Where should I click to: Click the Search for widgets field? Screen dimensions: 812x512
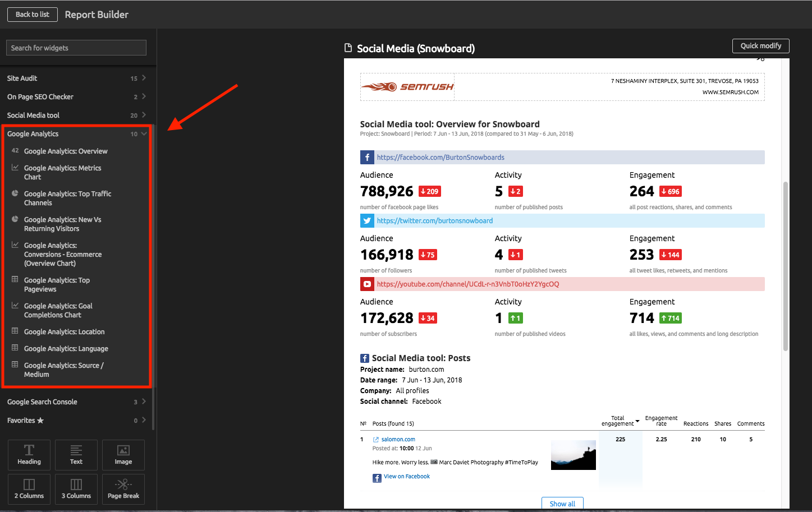tap(76, 48)
